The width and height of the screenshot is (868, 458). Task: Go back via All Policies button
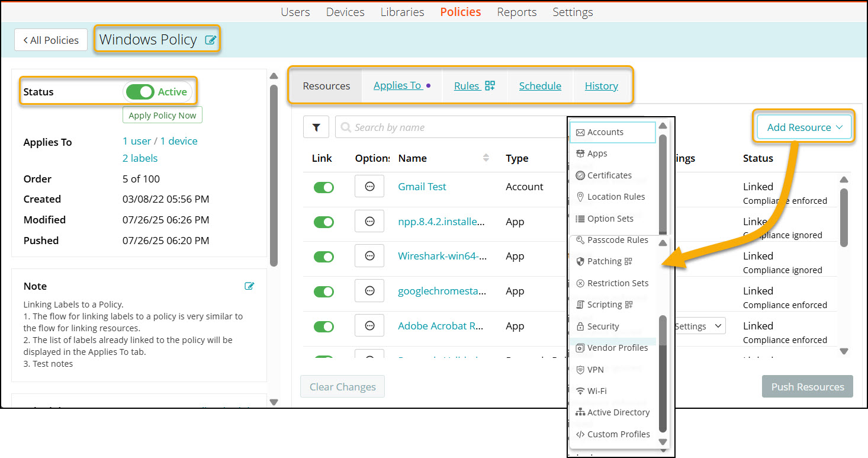[x=51, y=40]
